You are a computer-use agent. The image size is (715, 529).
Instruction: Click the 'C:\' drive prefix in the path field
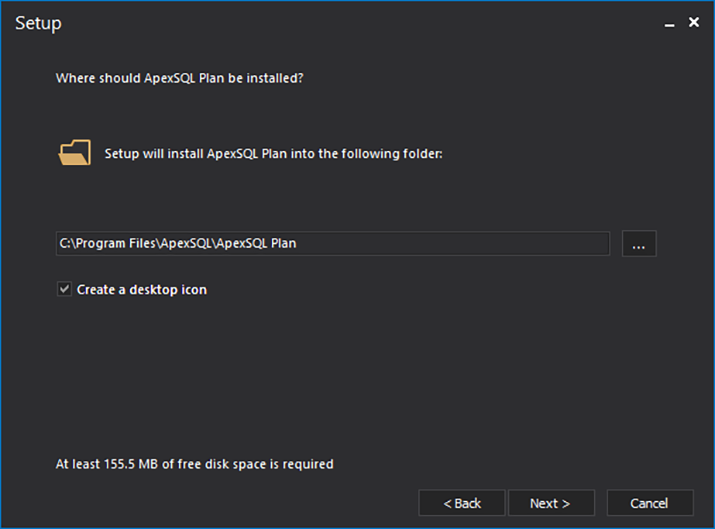pyautogui.click(x=67, y=244)
